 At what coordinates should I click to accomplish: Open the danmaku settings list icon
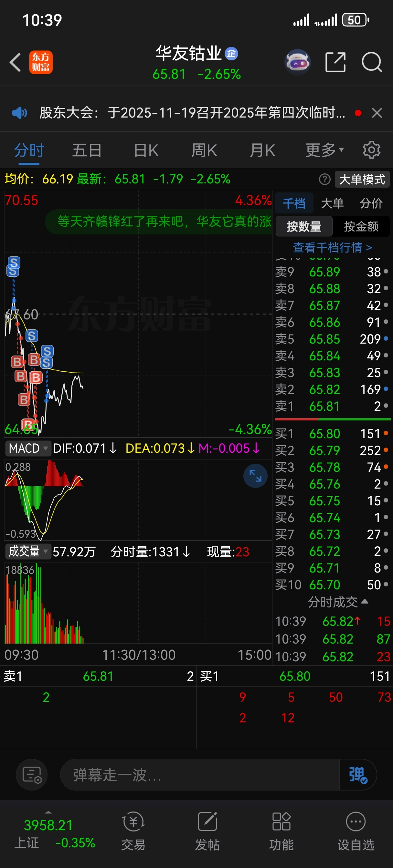point(32,775)
